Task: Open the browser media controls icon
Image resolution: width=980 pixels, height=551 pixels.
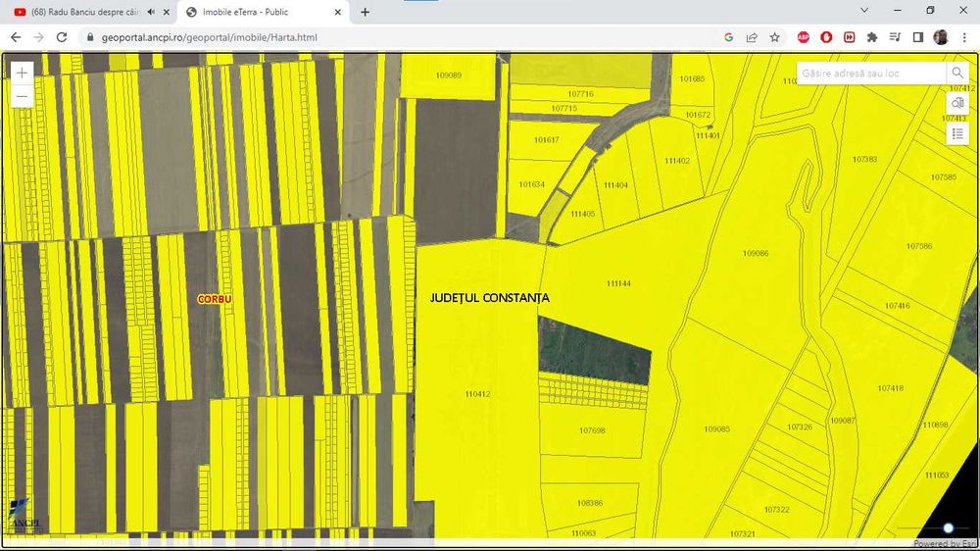Action: (895, 37)
